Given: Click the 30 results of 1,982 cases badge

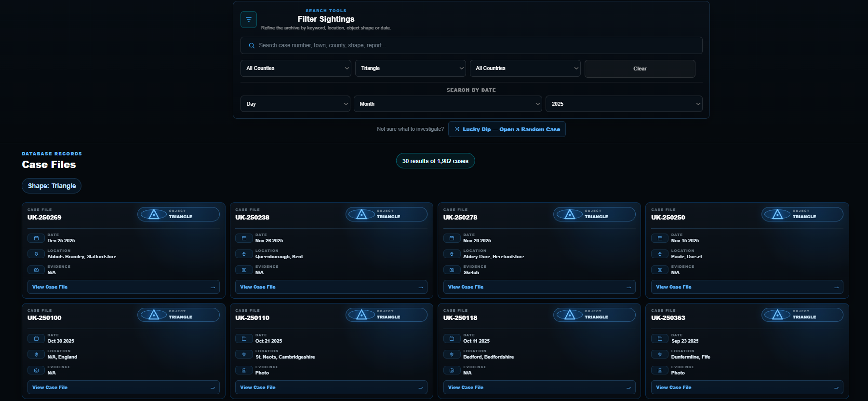Looking at the screenshot, I should 435,161.
